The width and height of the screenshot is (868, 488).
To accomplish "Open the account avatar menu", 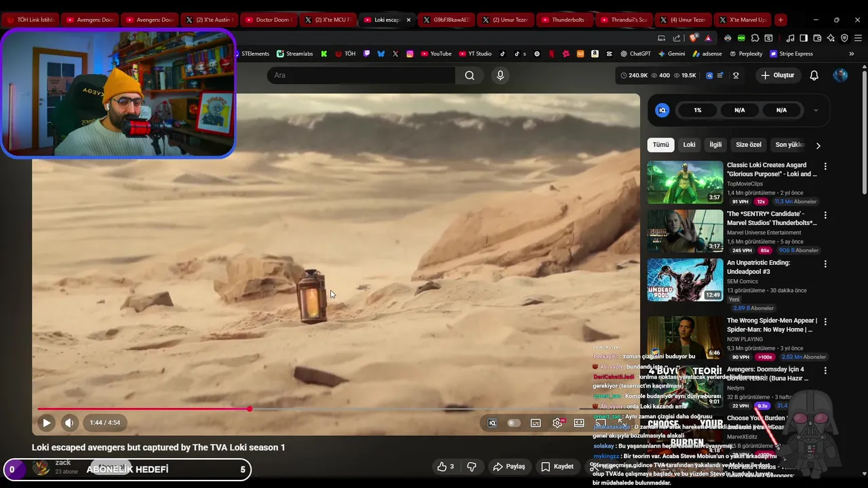I will point(841,75).
